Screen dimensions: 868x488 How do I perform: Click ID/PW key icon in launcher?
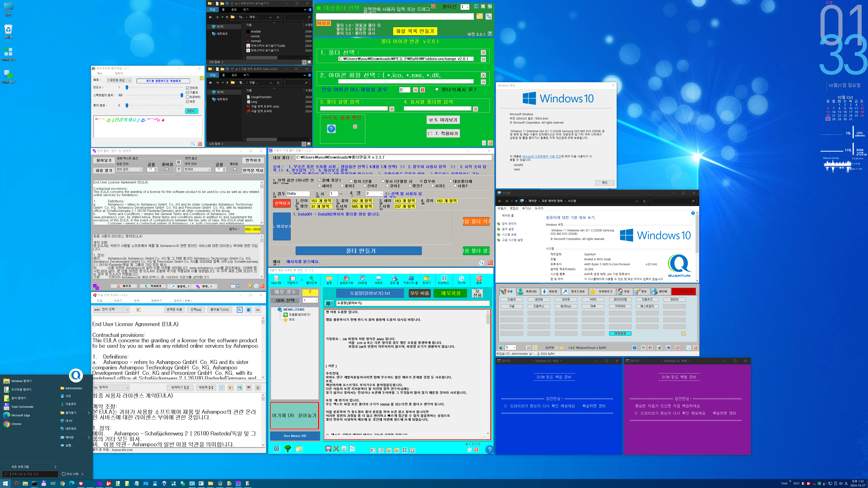tap(557, 347)
